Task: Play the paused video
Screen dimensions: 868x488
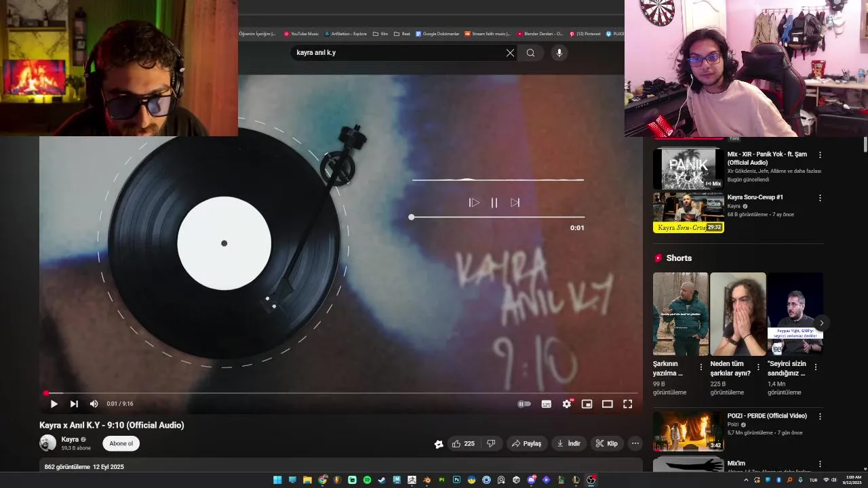Action: tap(54, 404)
